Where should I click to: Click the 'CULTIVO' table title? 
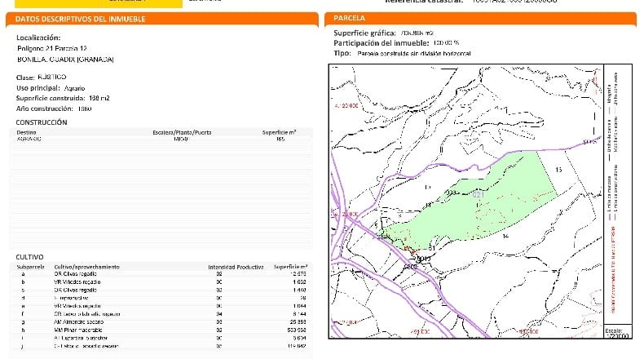(29, 257)
